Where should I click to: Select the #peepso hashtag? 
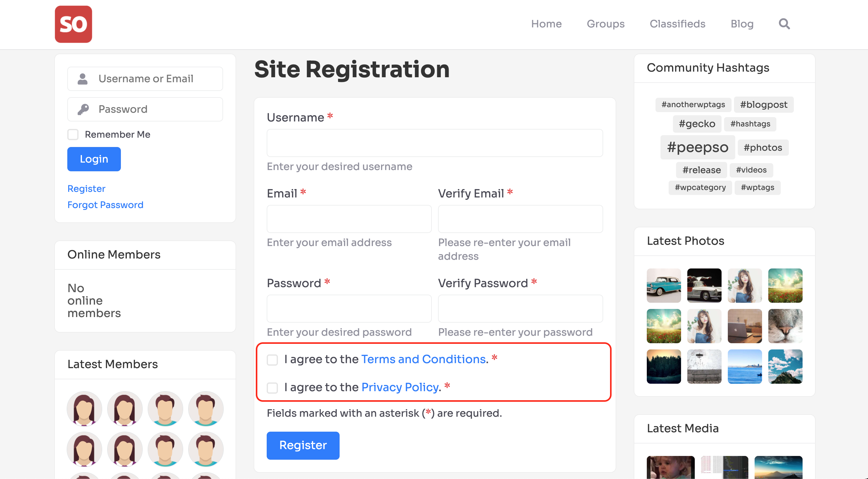[698, 147]
